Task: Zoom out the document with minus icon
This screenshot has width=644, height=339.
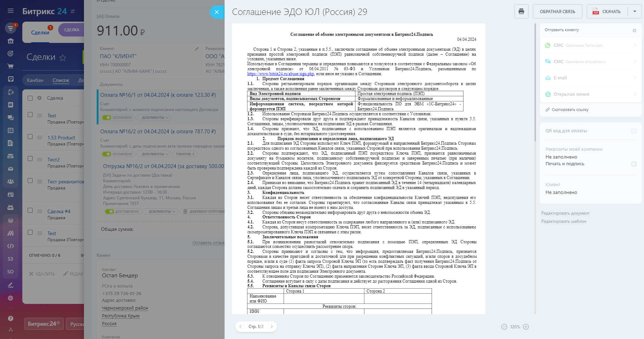Action: [x=504, y=327]
